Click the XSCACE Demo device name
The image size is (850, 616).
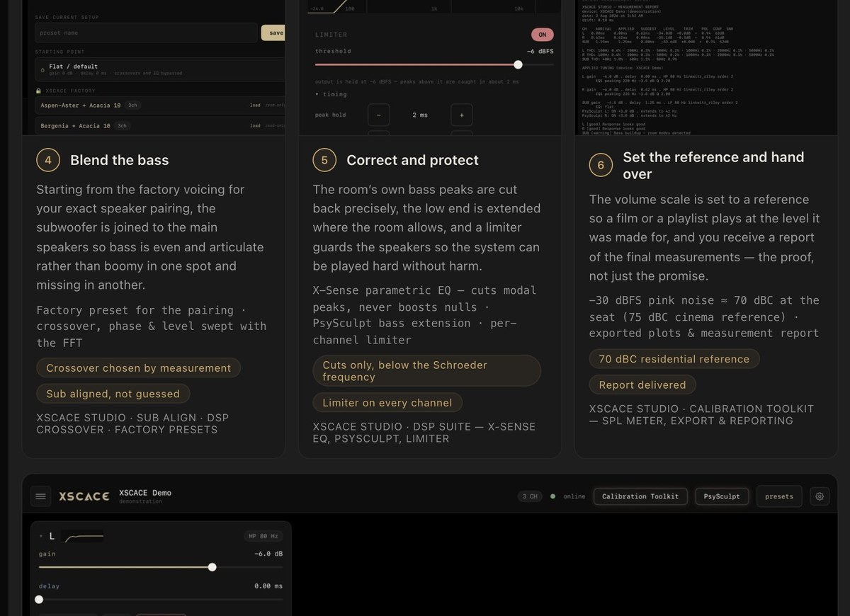pos(145,493)
